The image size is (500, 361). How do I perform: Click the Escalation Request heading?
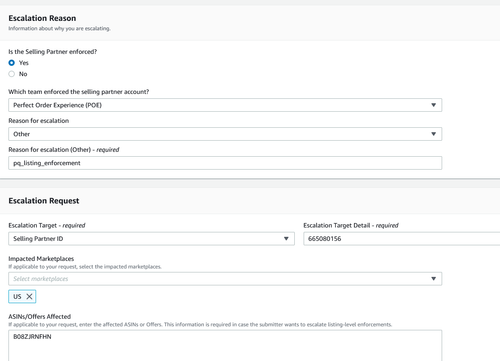[x=44, y=201]
